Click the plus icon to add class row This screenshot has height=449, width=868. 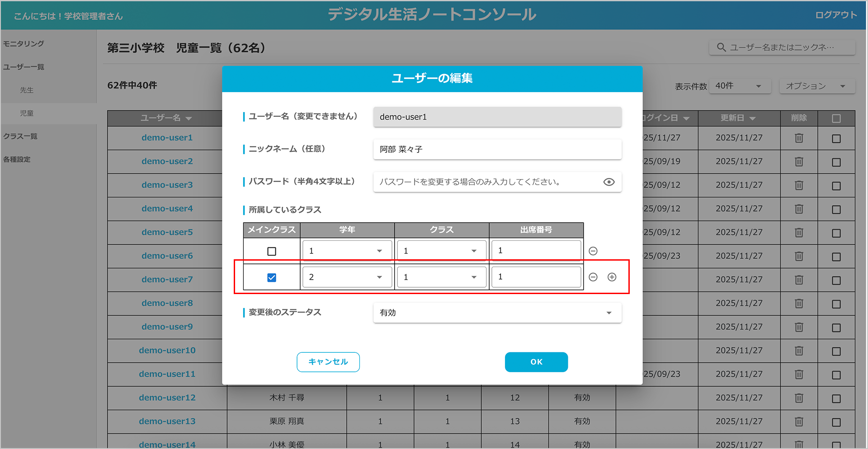[x=612, y=277]
